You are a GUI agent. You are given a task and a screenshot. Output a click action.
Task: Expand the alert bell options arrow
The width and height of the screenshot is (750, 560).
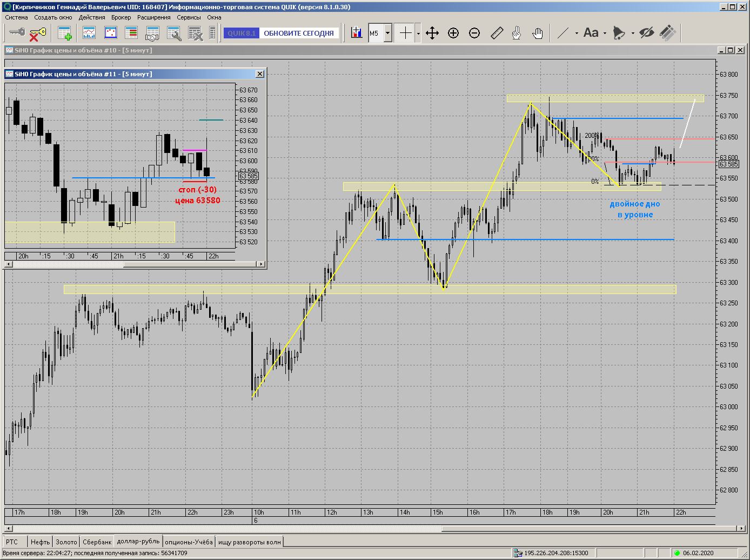point(632,33)
